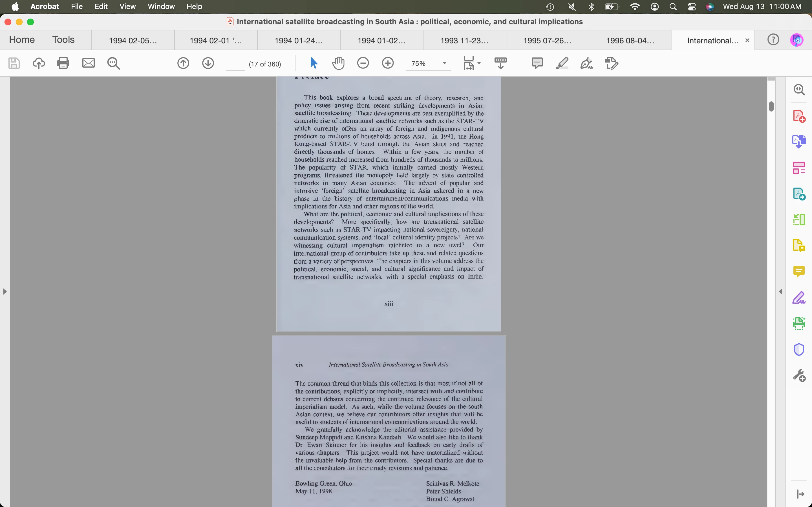This screenshot has height=507, width=812.
Task: Add a sticky note comment
Action: [537, 63]
